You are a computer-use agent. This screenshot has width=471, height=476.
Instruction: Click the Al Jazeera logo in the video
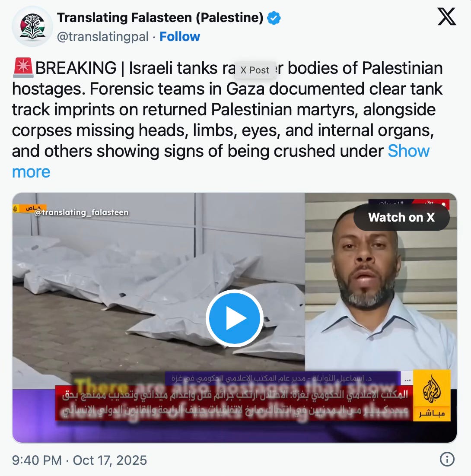[x=432, y=395]
